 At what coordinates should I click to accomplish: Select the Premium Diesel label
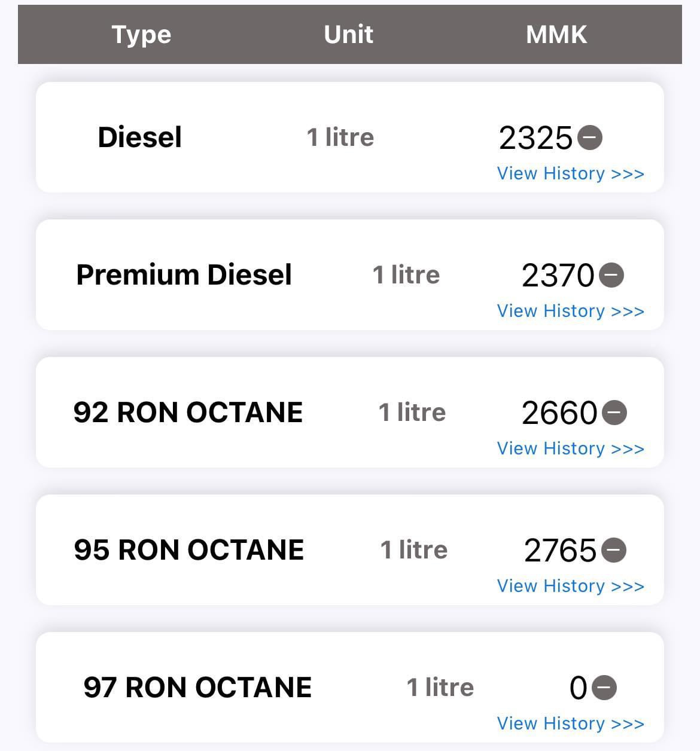coord(184,275)
